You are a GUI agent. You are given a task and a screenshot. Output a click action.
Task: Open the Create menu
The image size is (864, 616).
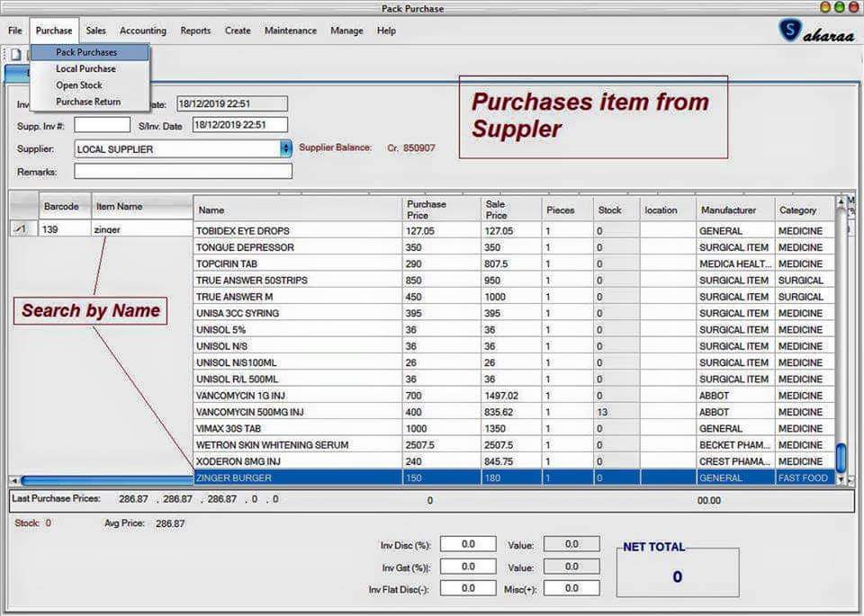click(x=238, y=31)
